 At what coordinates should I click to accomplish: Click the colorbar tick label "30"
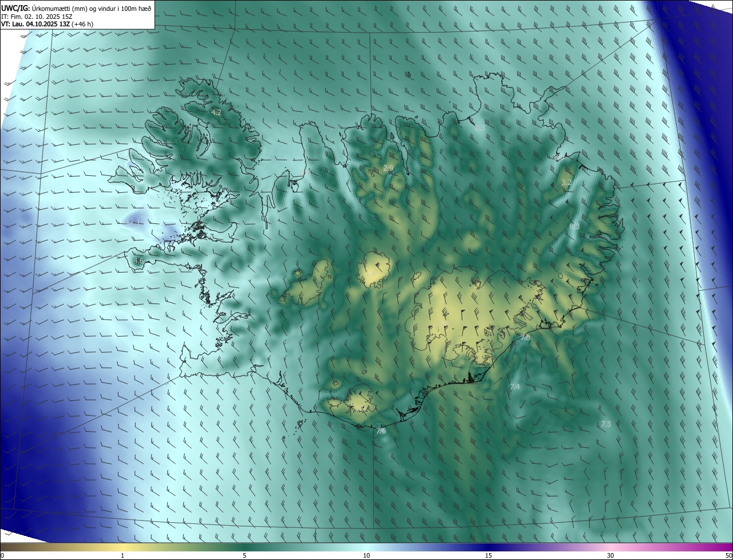click(x=610, y=555)
